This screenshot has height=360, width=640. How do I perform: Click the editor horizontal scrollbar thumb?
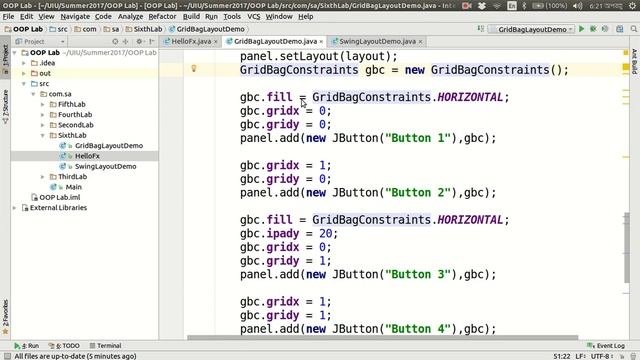pyautogui.click(x=382, y=338)
